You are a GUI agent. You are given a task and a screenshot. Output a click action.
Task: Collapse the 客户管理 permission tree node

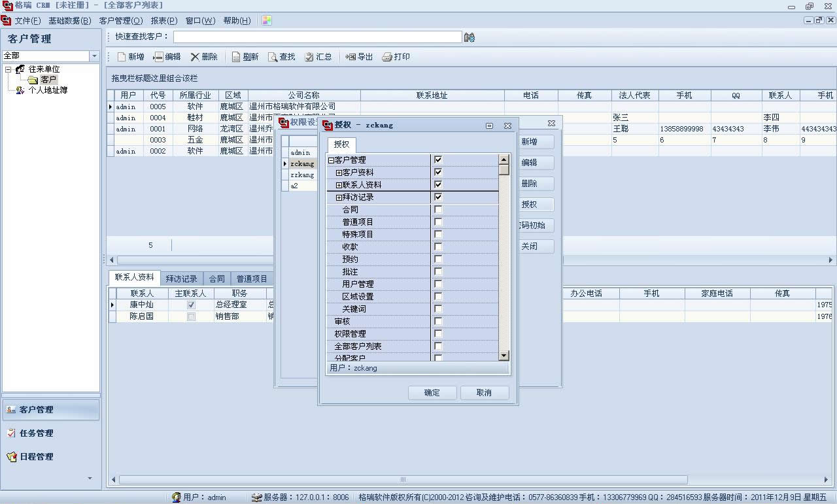331,160
